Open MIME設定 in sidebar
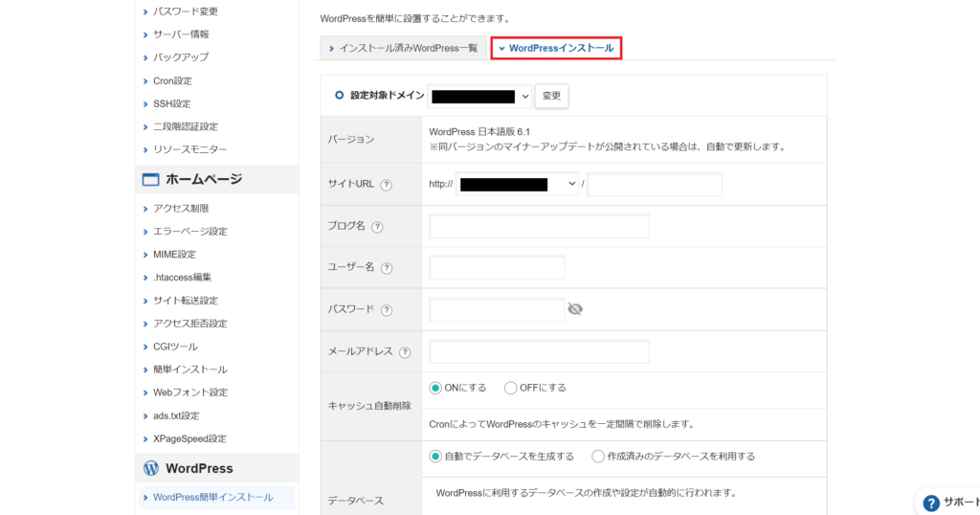The image size is (980, 515). tap(174, 255)
